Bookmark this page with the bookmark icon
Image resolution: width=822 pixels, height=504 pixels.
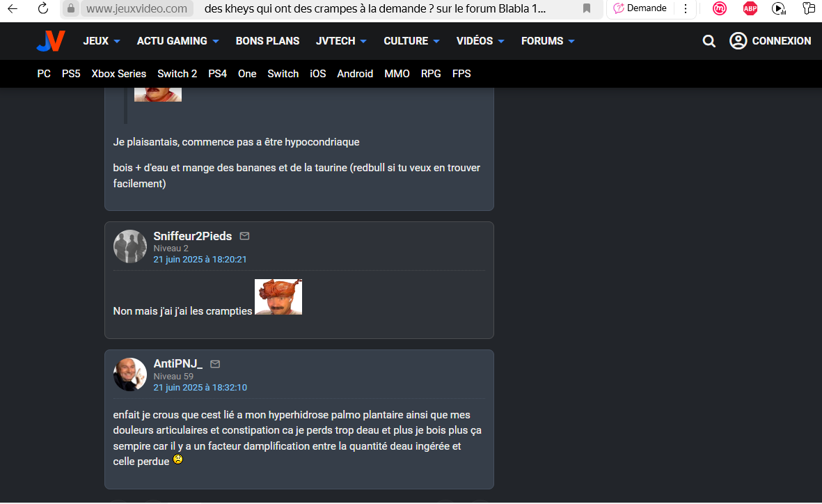click(x=587, y=8)
